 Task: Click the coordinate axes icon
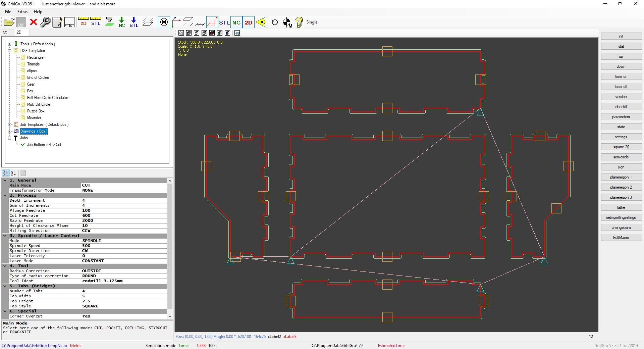pos(176,22)
